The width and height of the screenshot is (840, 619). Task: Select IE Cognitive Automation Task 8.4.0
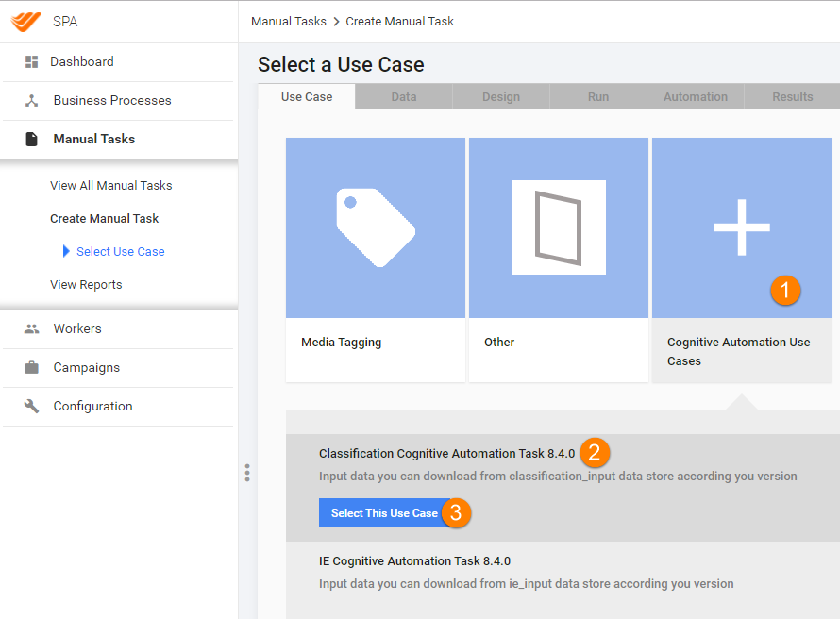[x=414, y=561]
